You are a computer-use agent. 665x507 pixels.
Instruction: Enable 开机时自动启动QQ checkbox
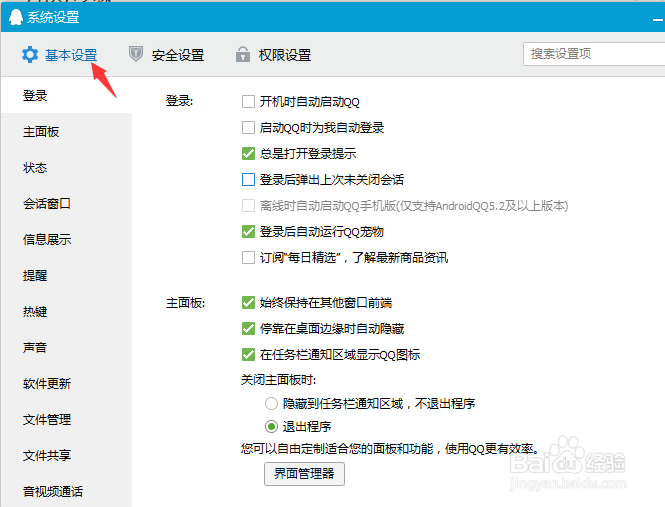tap(248, 102)
